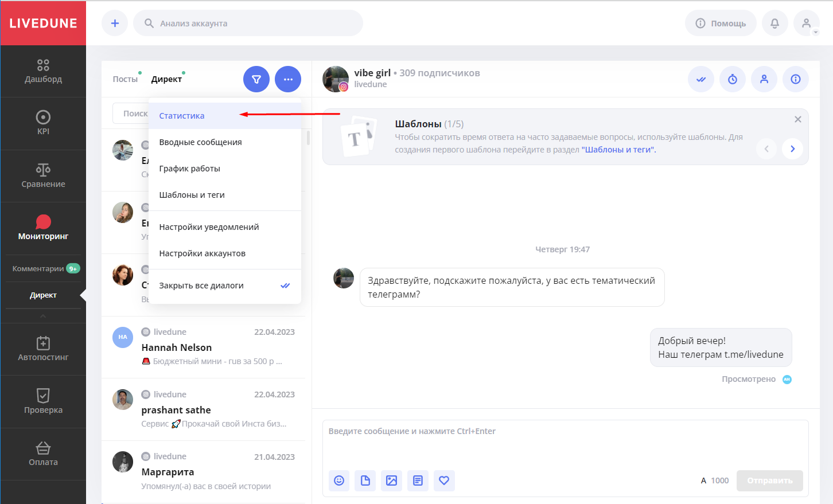Select Вводные сообщения menu item
Viewport: 833px width, 504px height.
[x=225, y=142]
